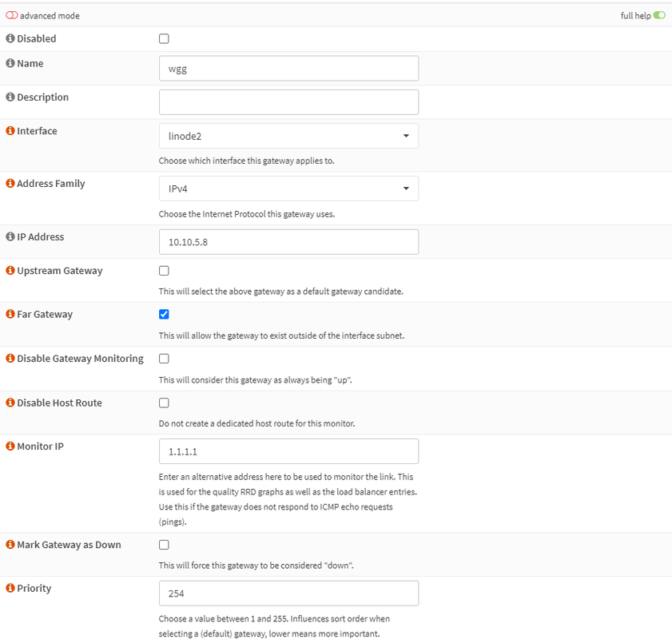This screenshot has width=672, height=639.
Task: Click the 'Disable Host Route' label
Action: tap(60, 403)
